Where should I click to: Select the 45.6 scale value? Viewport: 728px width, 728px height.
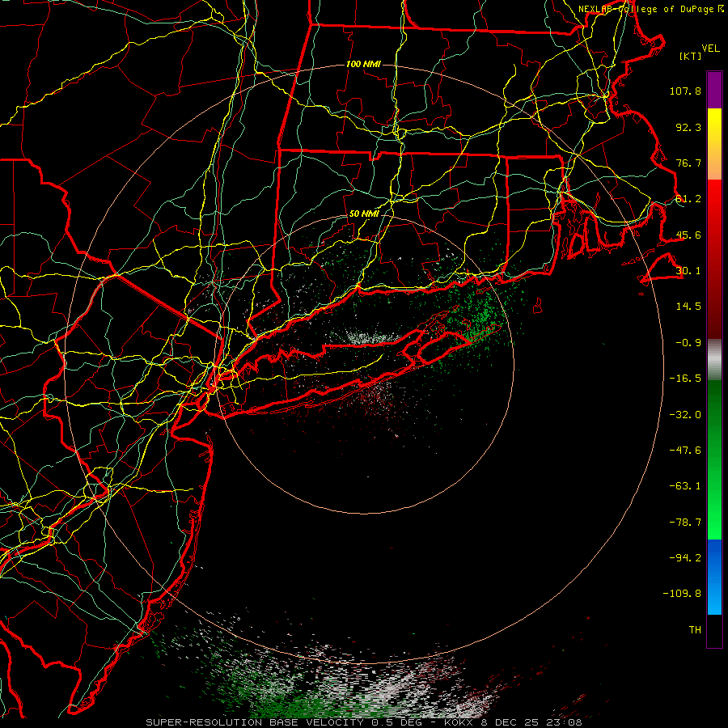(688, 235)
